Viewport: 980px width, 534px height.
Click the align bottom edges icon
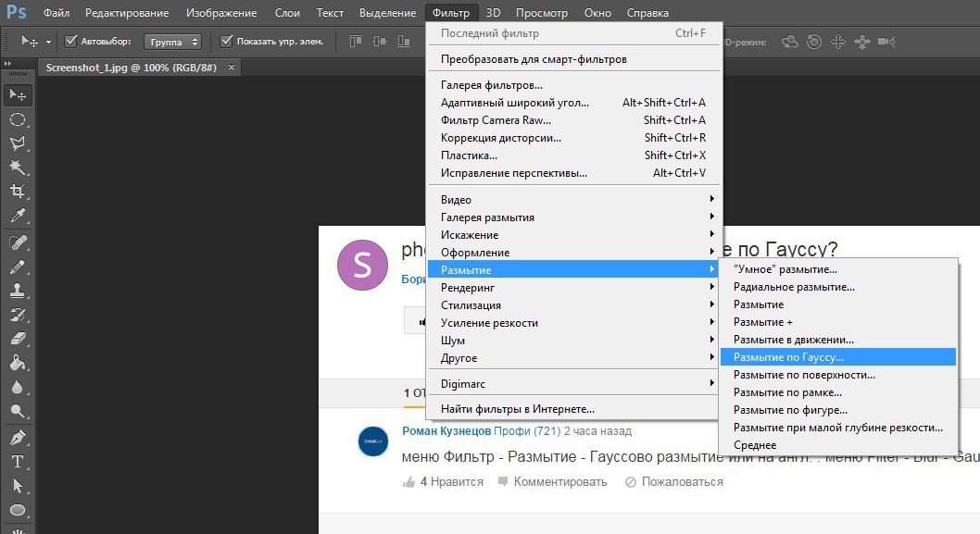pos(404,42)
